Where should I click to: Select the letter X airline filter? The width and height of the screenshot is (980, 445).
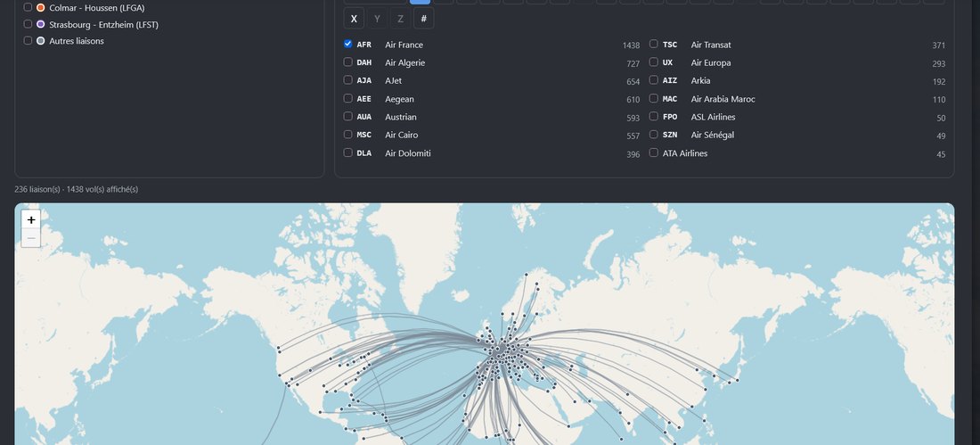[354, 19]
